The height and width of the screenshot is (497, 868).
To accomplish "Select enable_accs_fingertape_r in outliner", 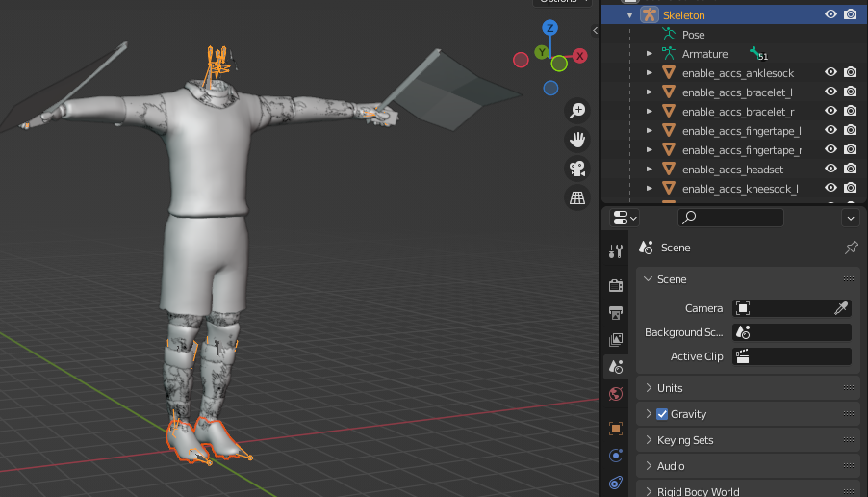I will click(x=742, y=150).
